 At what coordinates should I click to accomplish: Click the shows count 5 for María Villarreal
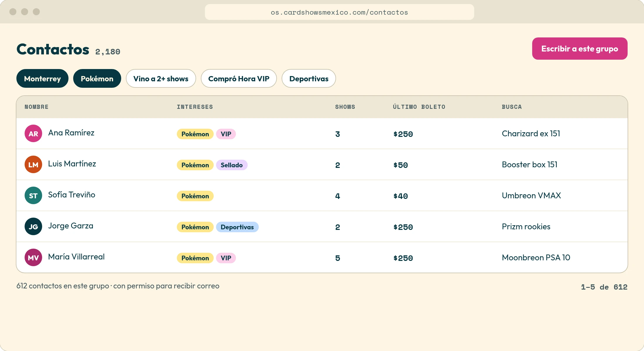[x=338, y=258]
